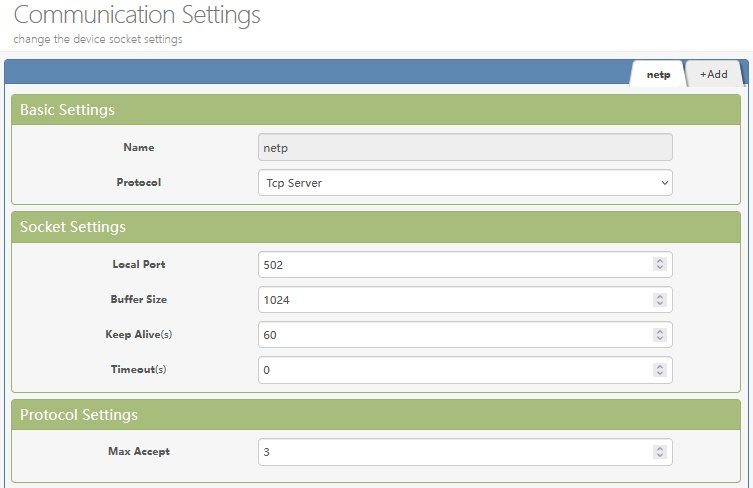This screenshot has width=753, height=488.
Task: Decrease Timeout using the spinner down arrow
Action: (659, 374)
